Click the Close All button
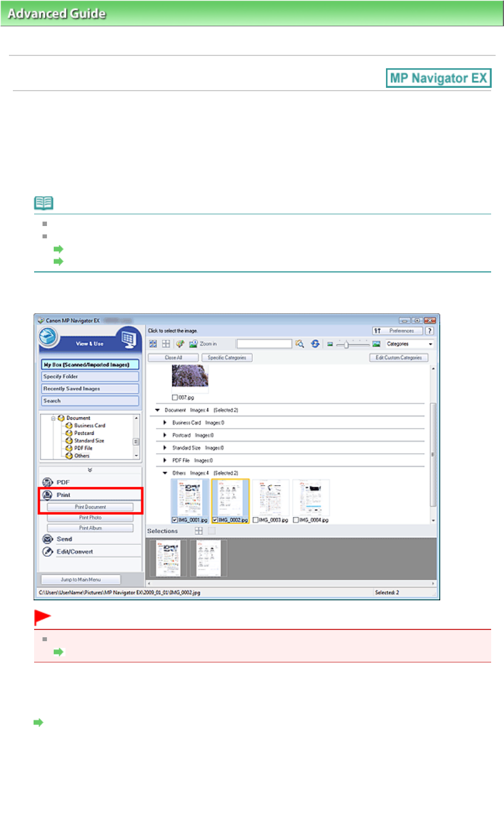This screenshot has width=504, height=823. coord(173,358)
